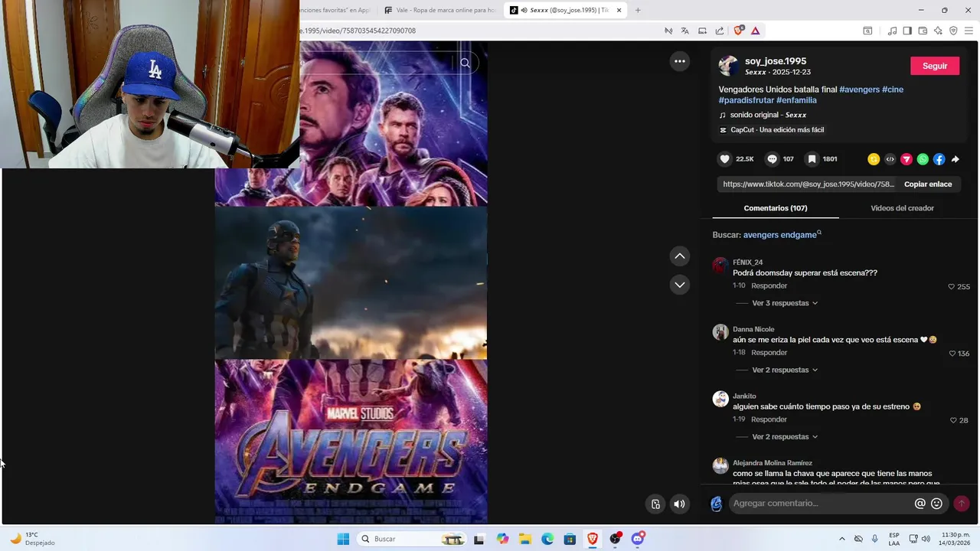This screenshot has width=980, height=551.
Task: Click the translate page icon in address bar
Action: [684, 31]
